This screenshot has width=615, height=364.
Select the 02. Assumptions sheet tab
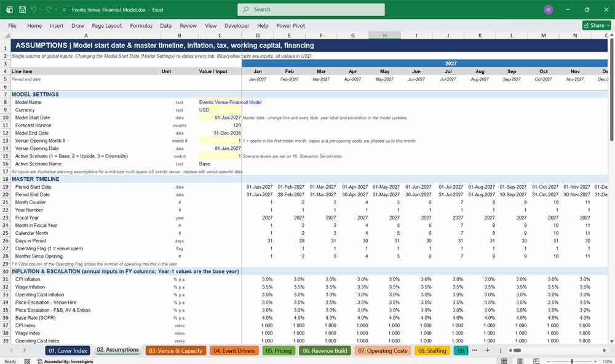(117, 350)
